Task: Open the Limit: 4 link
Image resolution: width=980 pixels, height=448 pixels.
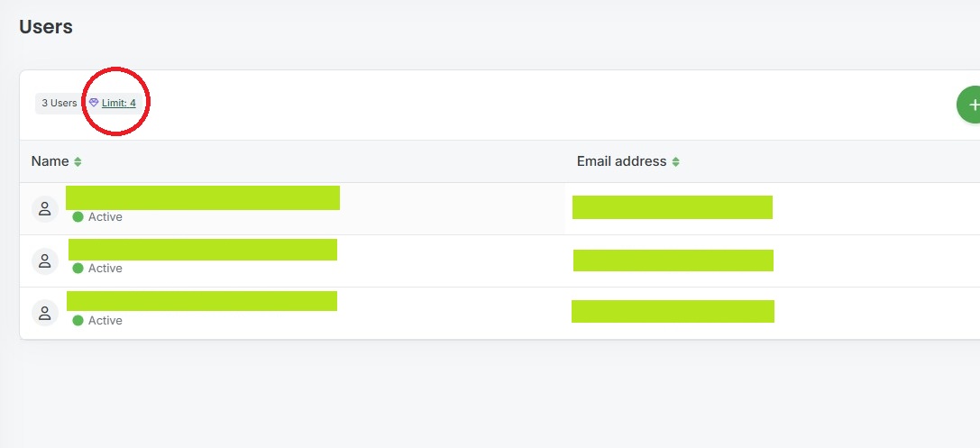Action: [x=119, y=103]
